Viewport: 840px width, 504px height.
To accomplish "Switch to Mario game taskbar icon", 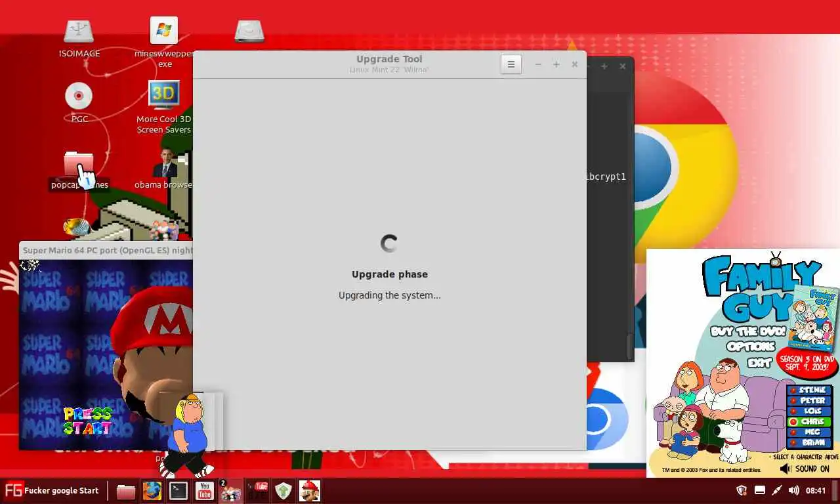I will pyautogui.click(x=310, y=491).
